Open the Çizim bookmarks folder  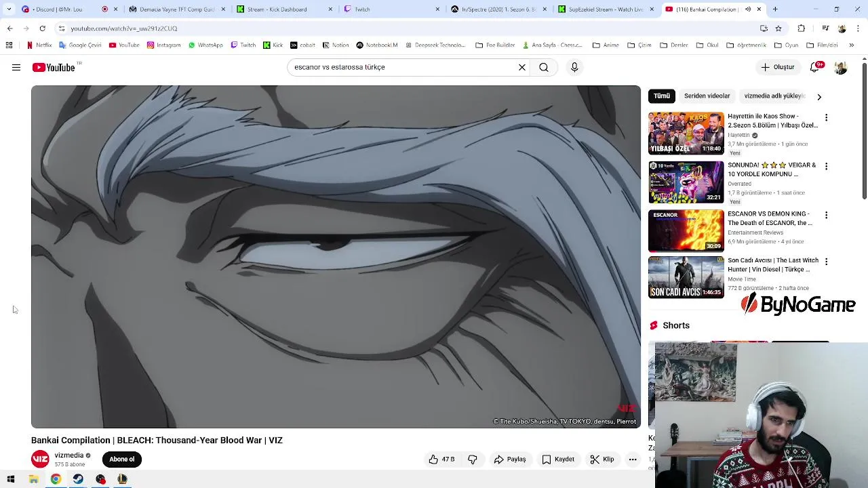(x=639, y=45)
